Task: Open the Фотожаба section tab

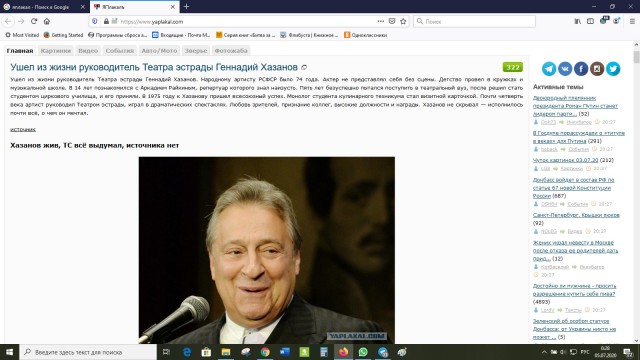Action: click(x=231, y=51)
